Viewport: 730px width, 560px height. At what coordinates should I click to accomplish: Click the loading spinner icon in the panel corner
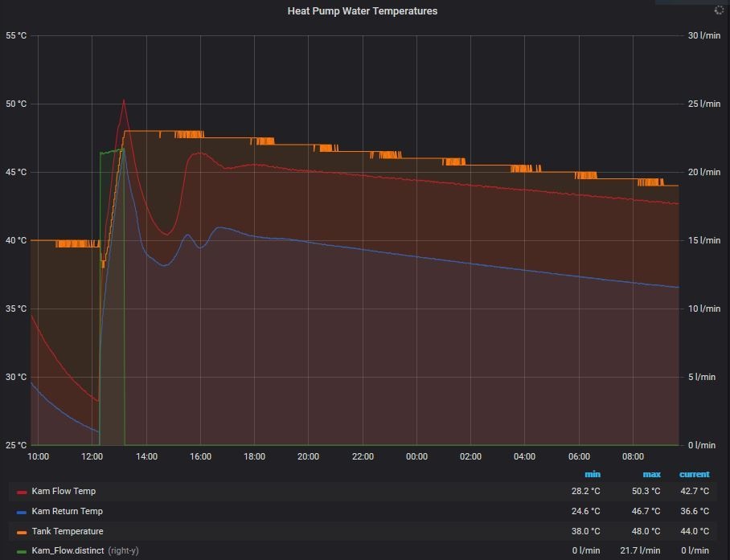coord(719,10)
